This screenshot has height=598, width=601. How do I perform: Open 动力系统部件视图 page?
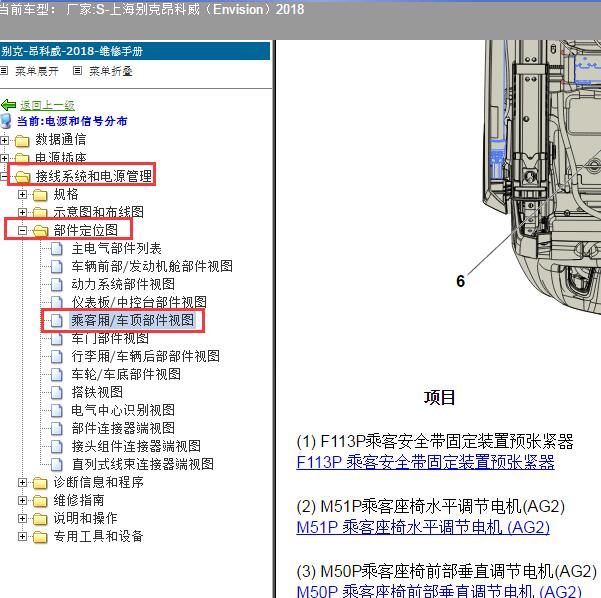point(123,284)
